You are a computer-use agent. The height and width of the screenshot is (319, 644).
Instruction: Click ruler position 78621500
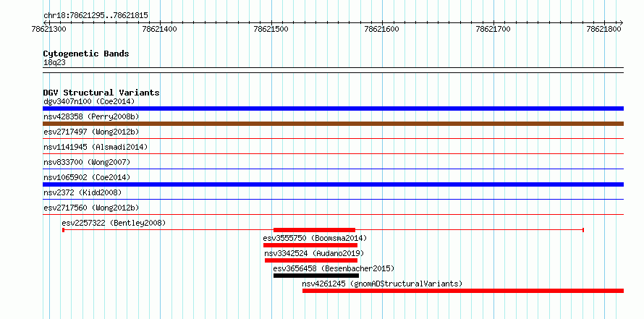[271, 30]
